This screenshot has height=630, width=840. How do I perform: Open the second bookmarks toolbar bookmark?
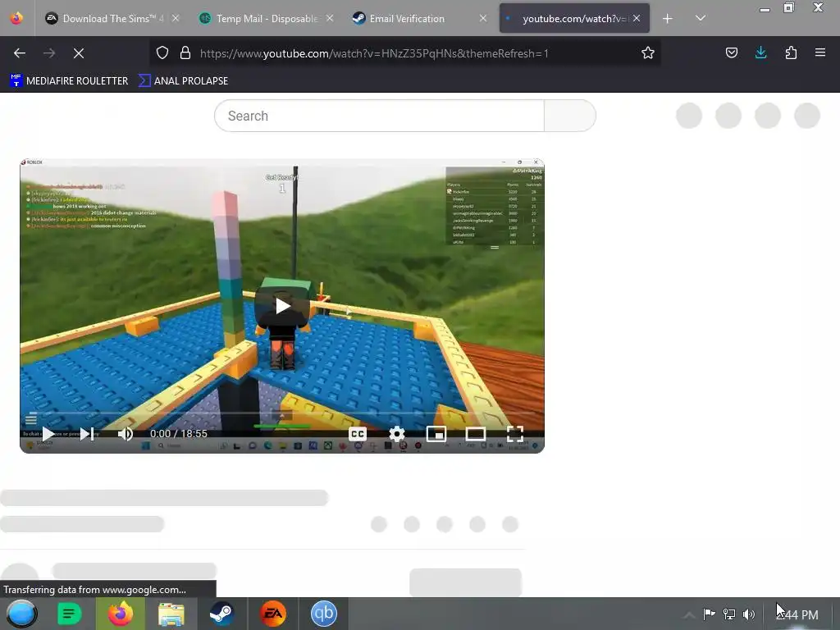183,81
